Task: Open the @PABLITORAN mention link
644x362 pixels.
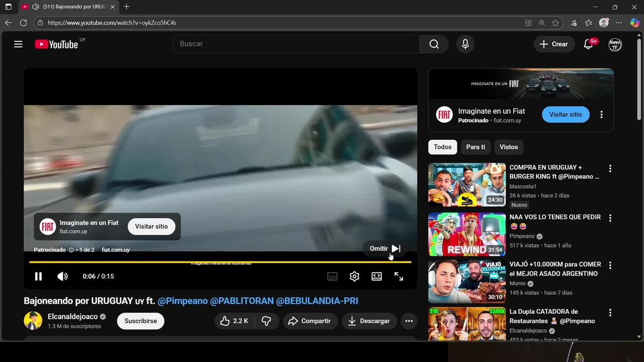Action: click(x=242, y=301)
